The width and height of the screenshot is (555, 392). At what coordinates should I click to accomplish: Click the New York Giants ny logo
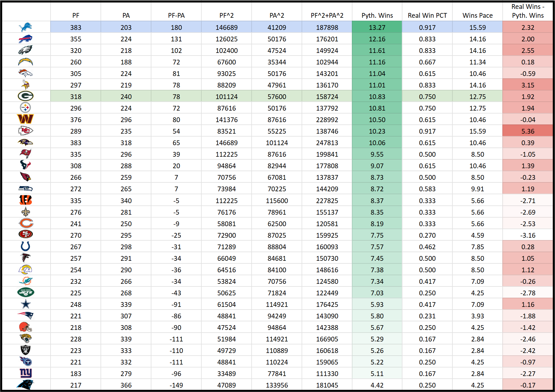[x=25, y=373]
